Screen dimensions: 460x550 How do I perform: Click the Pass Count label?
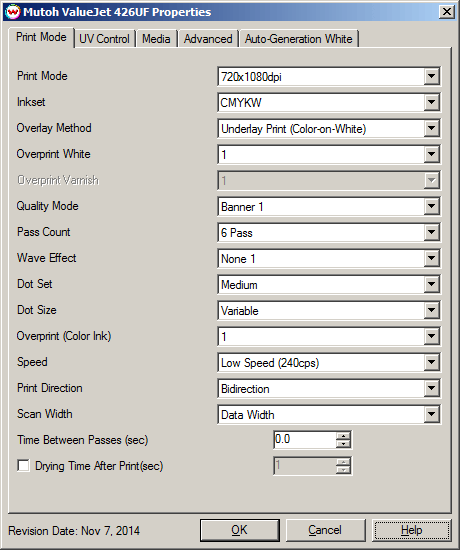click(x=44, y=232)
